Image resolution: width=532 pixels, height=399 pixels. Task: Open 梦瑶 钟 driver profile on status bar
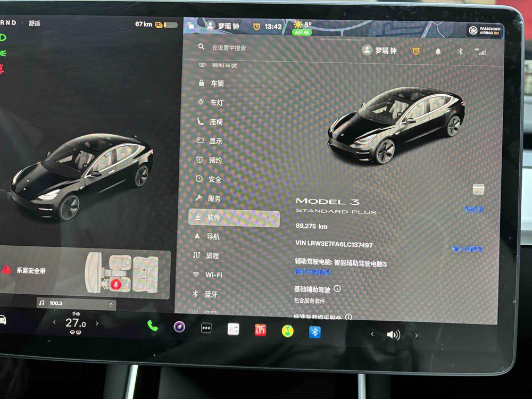coord(222,26)
